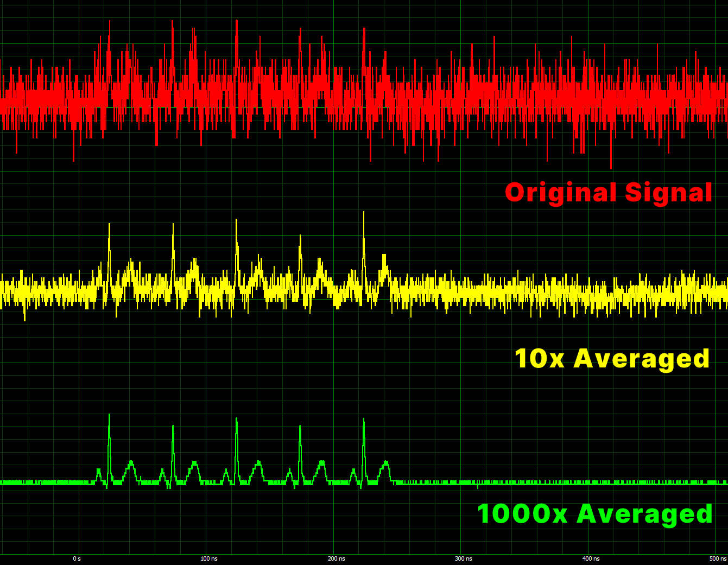Image resolution: width=728 pixels, height=565 pixels.
Task: Click the 0 s time axis label
Action: 77,558
